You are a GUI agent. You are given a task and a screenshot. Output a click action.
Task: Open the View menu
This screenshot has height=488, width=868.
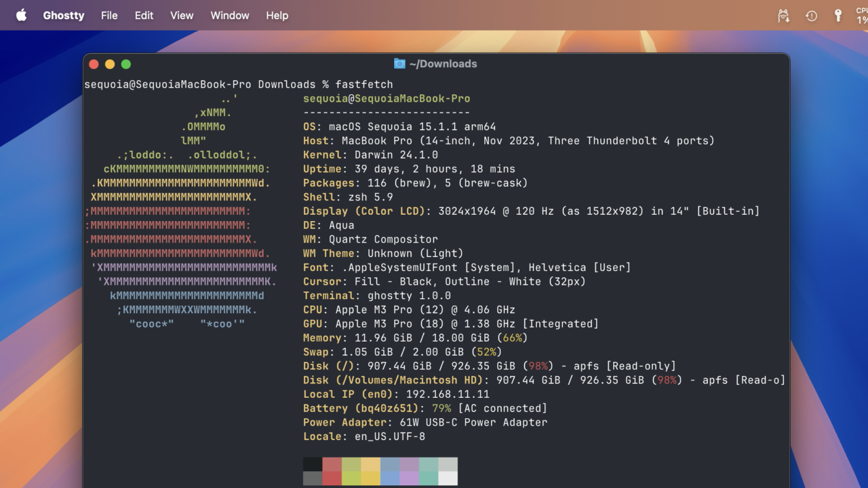click(x=182, y=16)
